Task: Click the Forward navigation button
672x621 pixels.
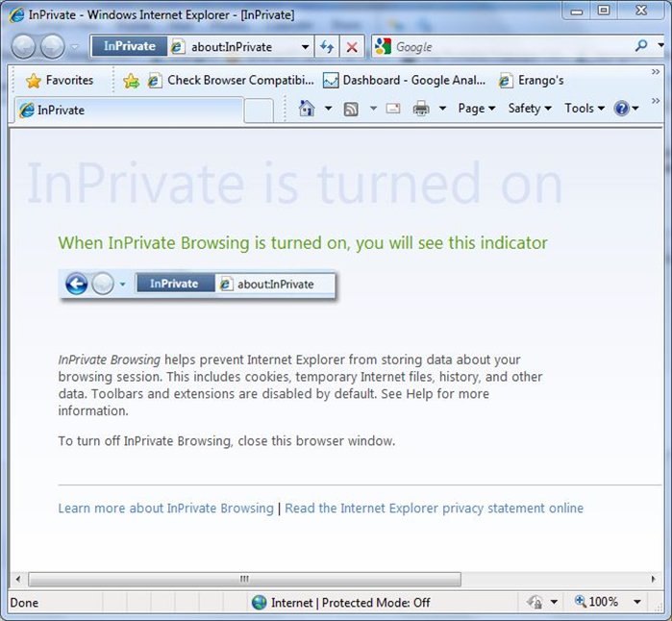Action: [x=52, y=46]
